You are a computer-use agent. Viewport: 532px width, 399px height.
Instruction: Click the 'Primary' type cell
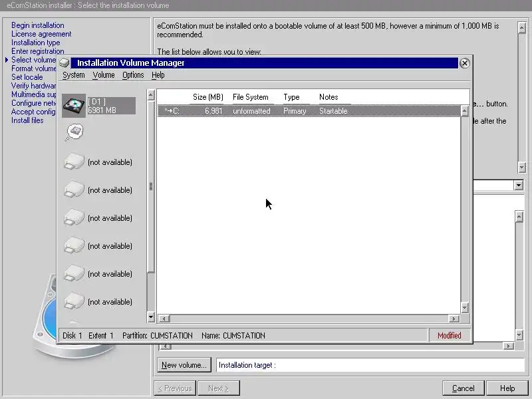point(295,111)
